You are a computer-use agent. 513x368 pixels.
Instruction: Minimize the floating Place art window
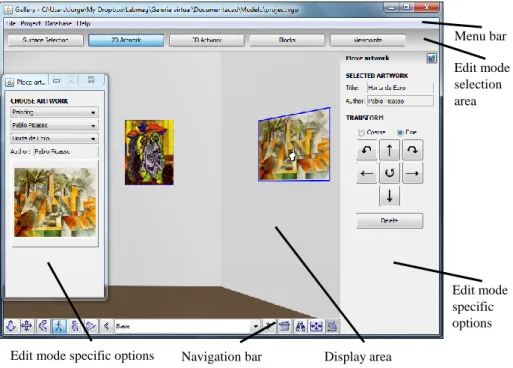56,81
